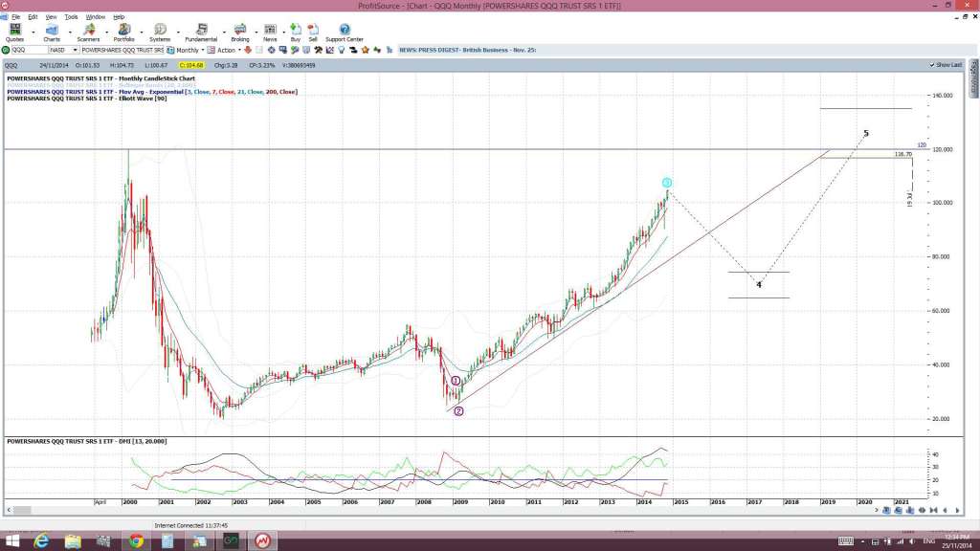Open the Window menu
The image size is (980, 551).
click(95, 17)
